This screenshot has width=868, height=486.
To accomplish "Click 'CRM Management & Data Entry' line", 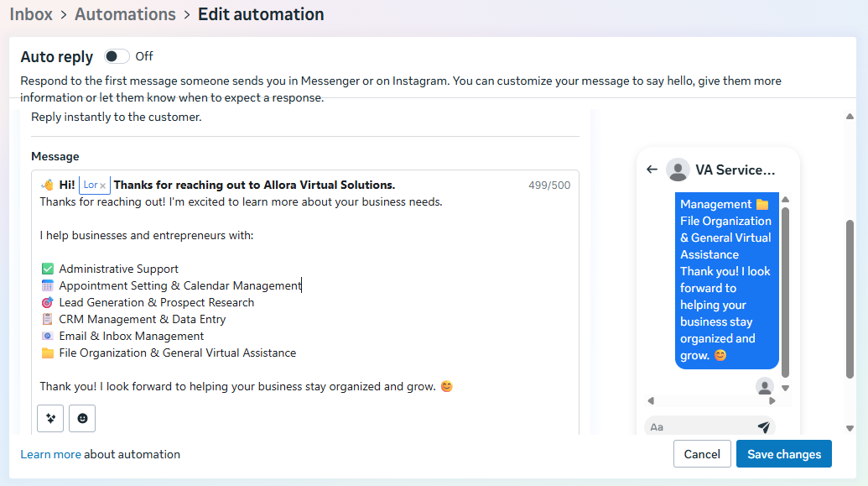I will click(143, 319).
